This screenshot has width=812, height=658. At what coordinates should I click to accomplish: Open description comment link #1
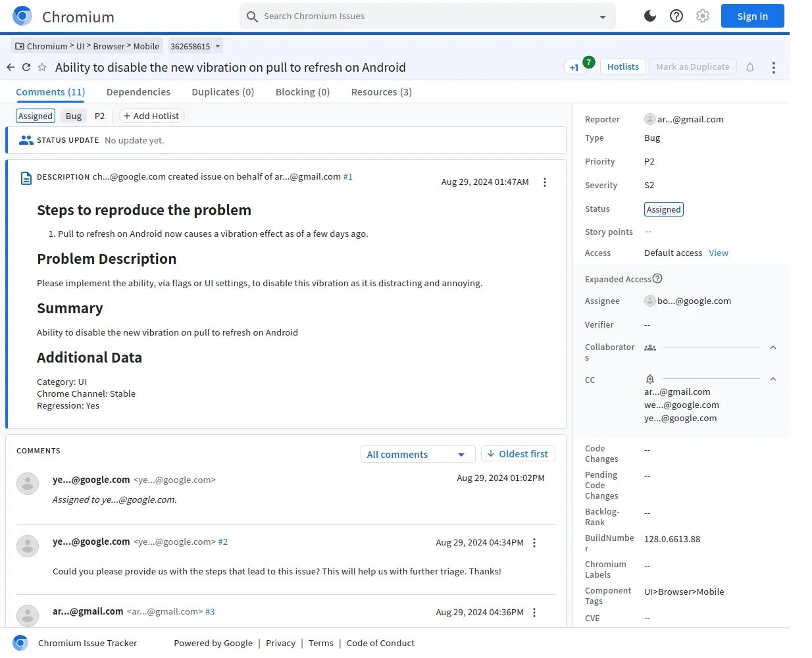(348, 176)
